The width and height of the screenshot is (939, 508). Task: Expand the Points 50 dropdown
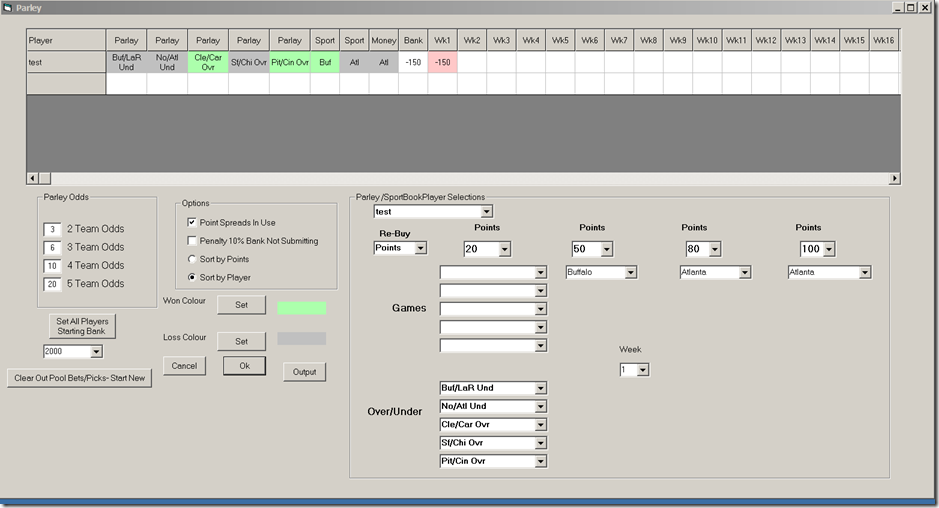pyautogui.click(x=607, y=249)
